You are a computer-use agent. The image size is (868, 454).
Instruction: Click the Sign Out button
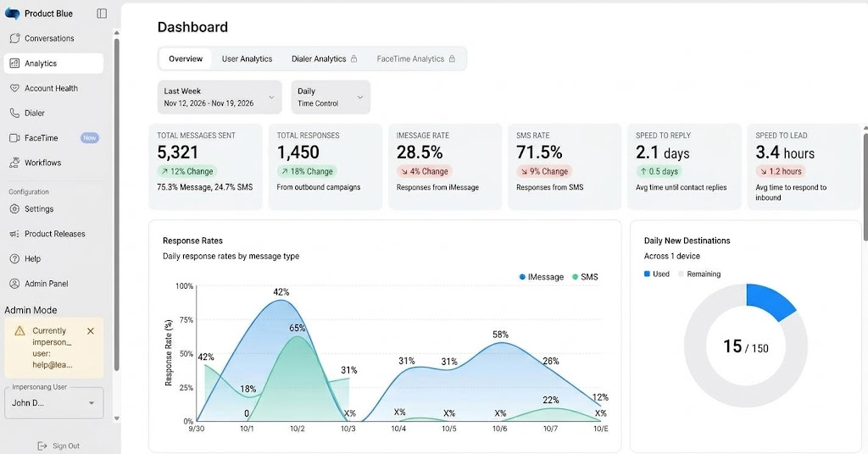[58, 446]
